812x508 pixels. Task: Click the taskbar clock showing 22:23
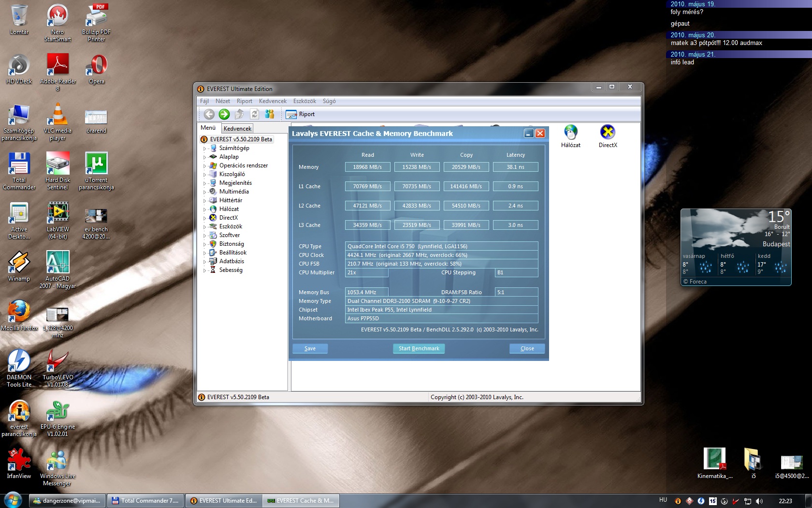785,501
